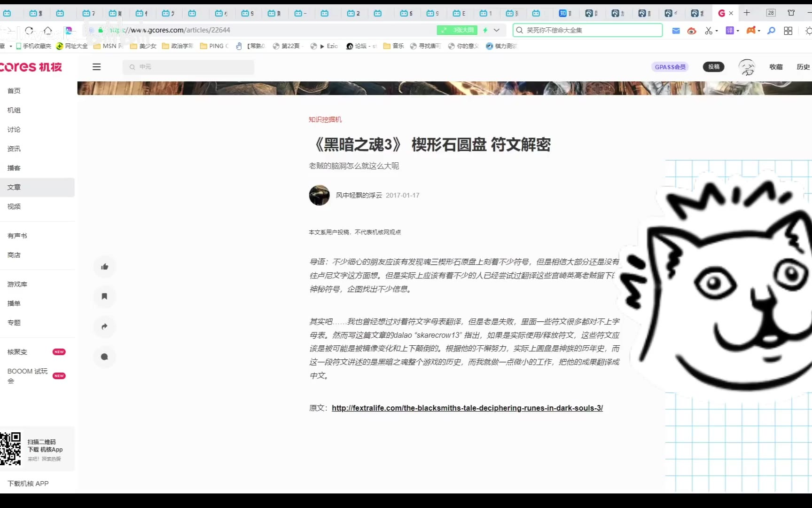
Task: Click the QR code image in sidebar
Action: tap(10, 449)
